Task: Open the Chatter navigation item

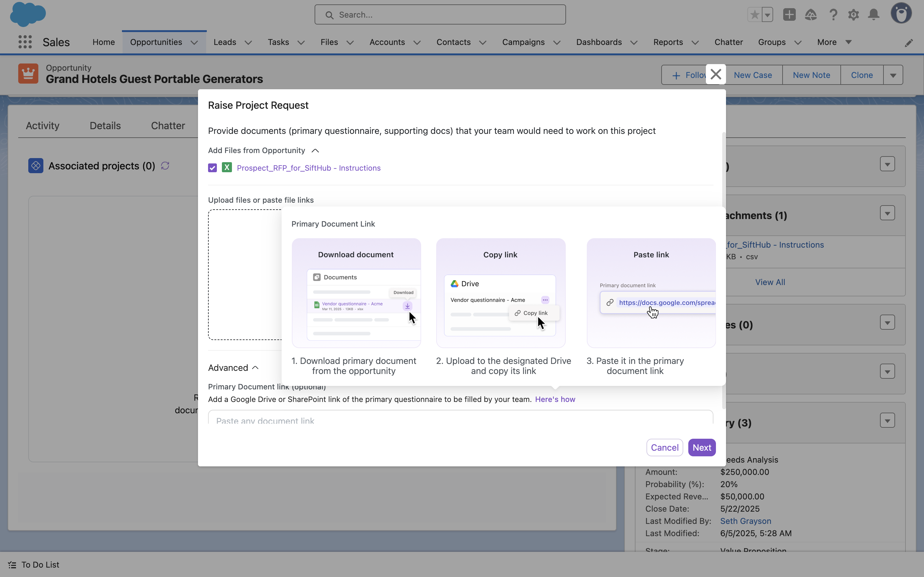Action: coord(728,42)
